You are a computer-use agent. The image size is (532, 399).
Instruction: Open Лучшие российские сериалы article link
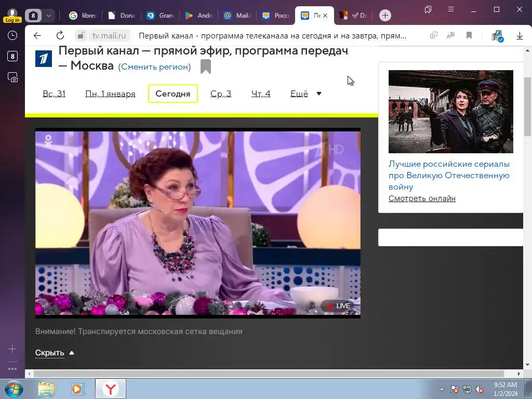coord(449,176)
